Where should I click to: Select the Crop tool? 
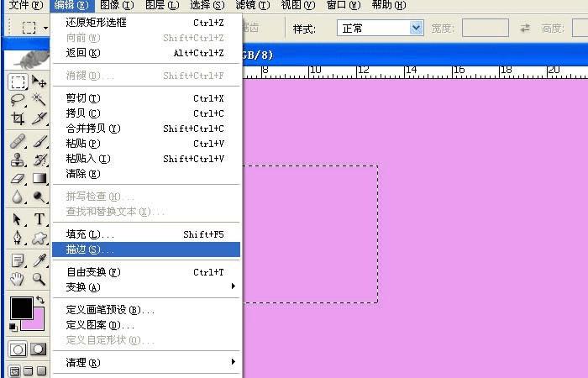[18, 118]
